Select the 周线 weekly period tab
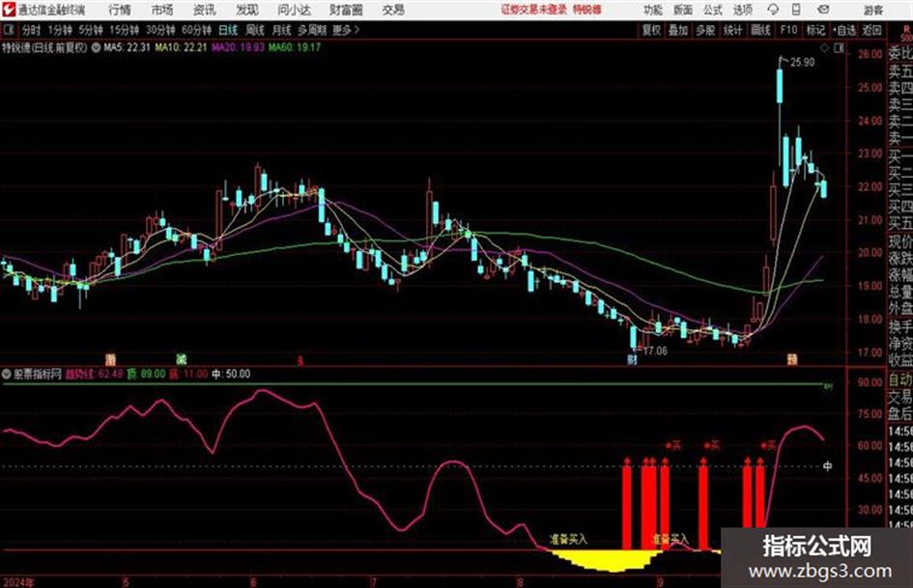The image size is (913, 588). (x=255, y=30)
